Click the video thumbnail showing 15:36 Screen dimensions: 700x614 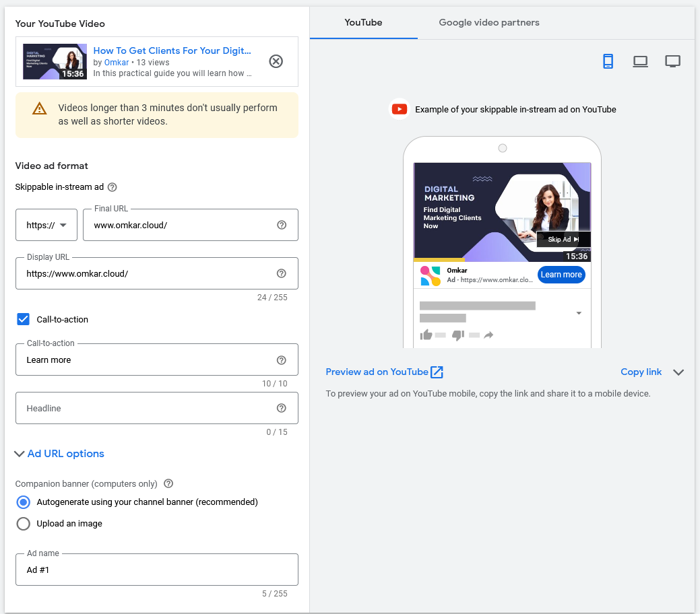pyautogui.click(x=55, y=61)
